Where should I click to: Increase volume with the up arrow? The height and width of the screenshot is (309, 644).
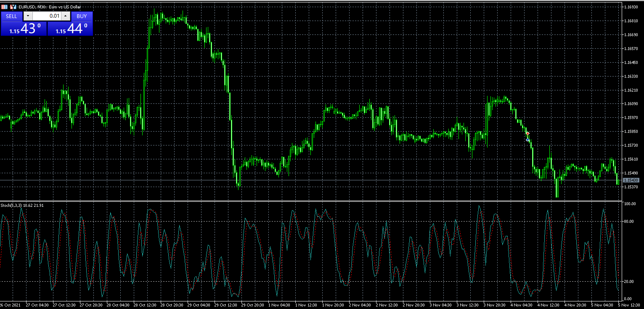coord(66,16)
